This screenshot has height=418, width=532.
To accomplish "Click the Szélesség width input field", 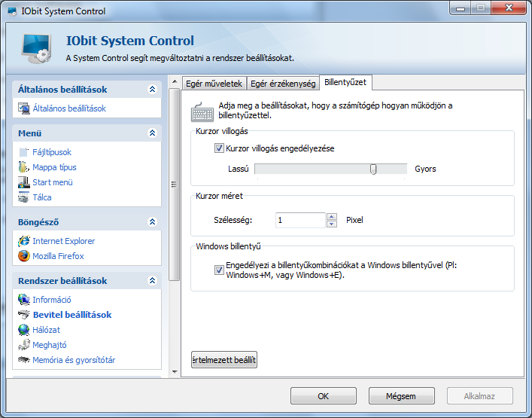I will tap(300, 220).
